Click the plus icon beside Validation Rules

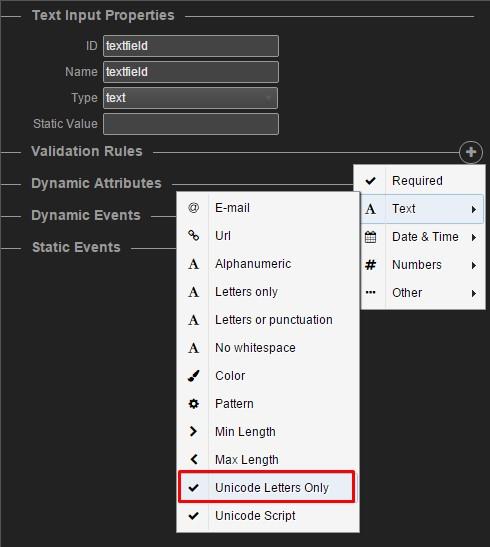click(471, 152)
